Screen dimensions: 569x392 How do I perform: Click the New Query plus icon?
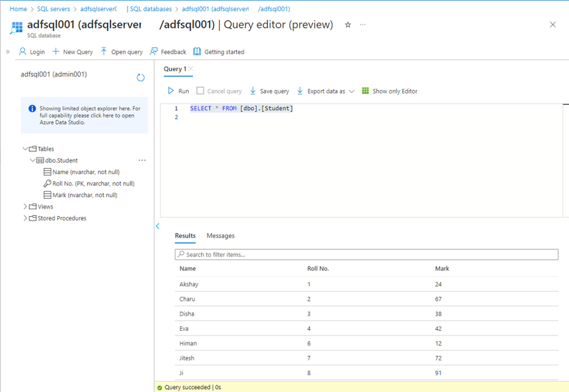(x=56, y=52)
